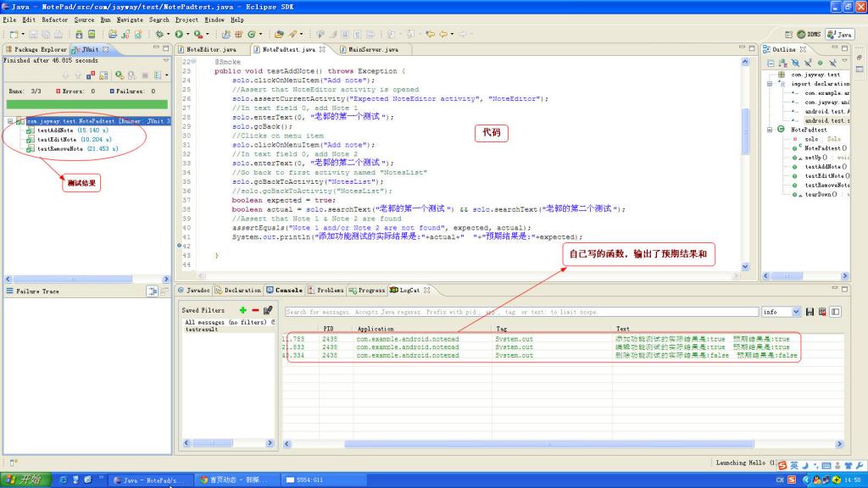Viewport: 868px width, 488px height.
Task: Click LogCat horizontal scrollbar thumb
Action: click(x=549, y=444)
